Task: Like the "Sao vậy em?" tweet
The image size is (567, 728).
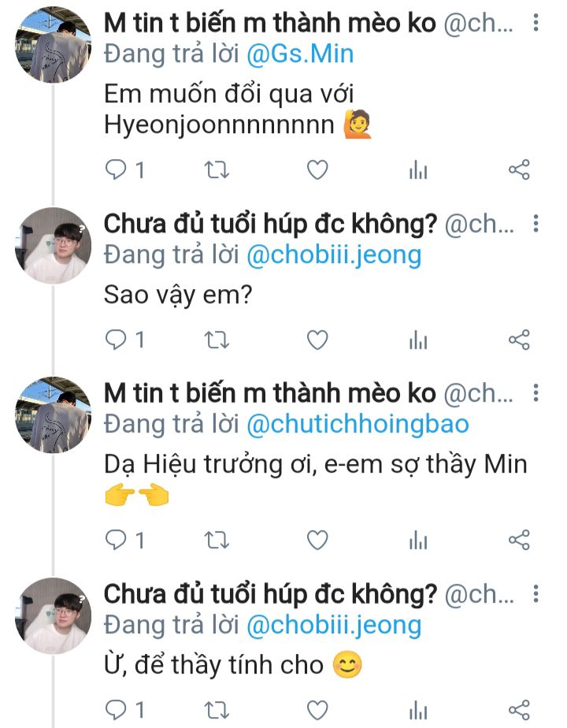Action: click(317, 340)
